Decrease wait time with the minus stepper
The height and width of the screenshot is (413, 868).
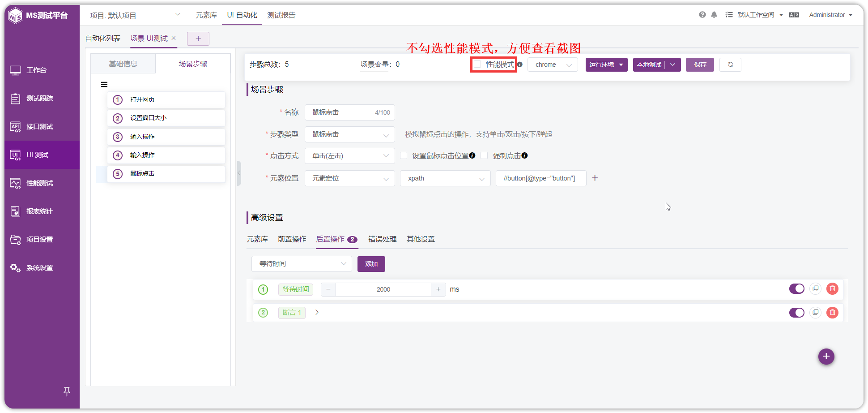(328, 289)
